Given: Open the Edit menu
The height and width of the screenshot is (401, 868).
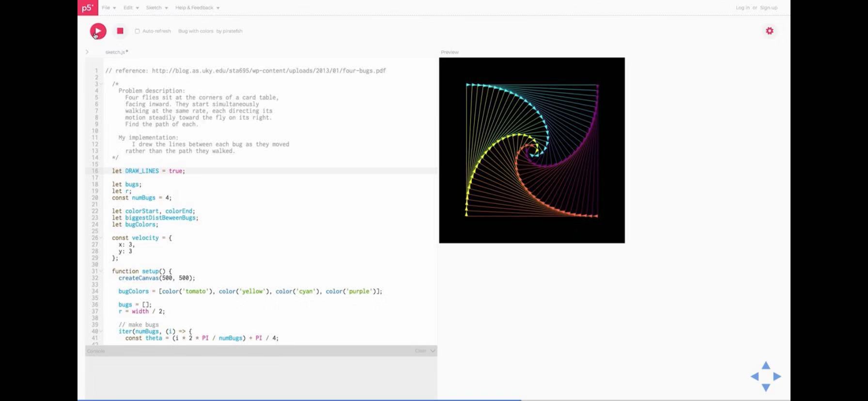Looking at the screenshot, I should tap(131, 8).
